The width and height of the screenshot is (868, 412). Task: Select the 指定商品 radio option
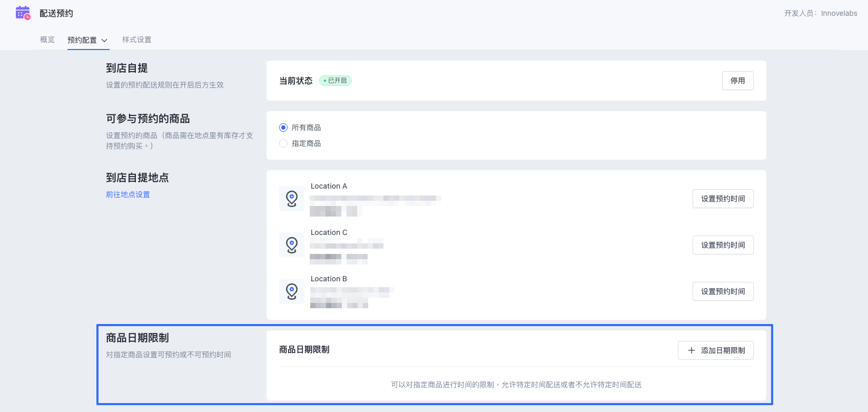pos(283,143)
